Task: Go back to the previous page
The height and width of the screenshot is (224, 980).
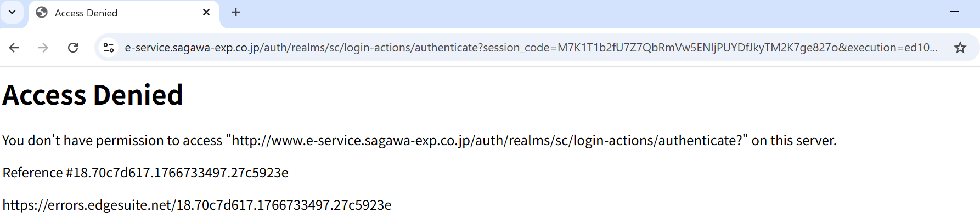Action: click(x=14, y=48)
